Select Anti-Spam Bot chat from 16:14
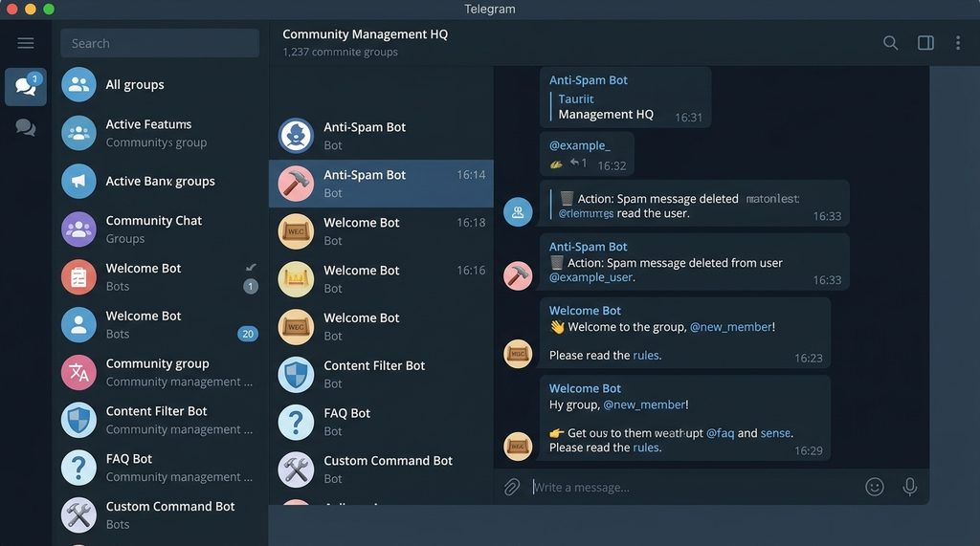This screenshot has width=980, height=546. point(381,184)
